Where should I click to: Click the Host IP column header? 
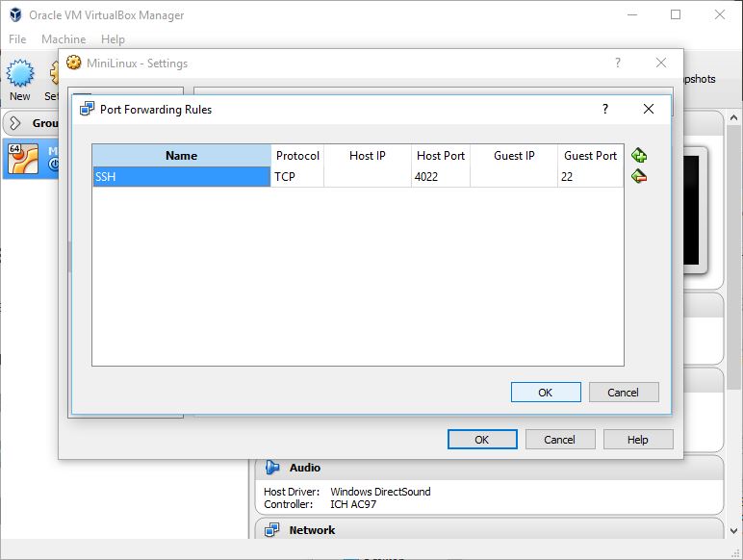click(x=368, y=156)
